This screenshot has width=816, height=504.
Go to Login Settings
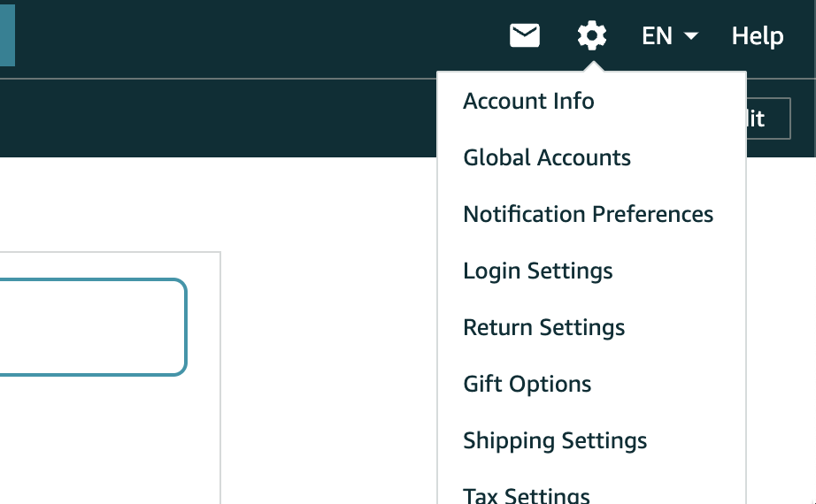[x=537, y=271]
